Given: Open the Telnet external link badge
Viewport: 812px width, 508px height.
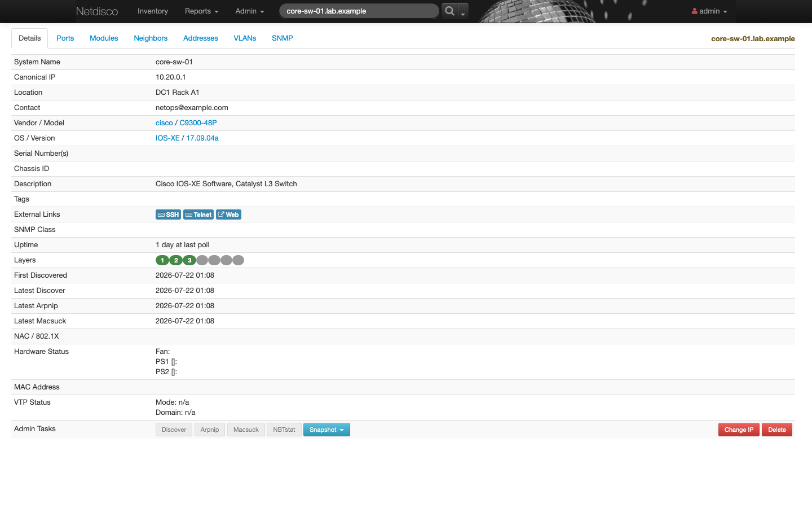Looking at the screenshot, I should point(198,214).
